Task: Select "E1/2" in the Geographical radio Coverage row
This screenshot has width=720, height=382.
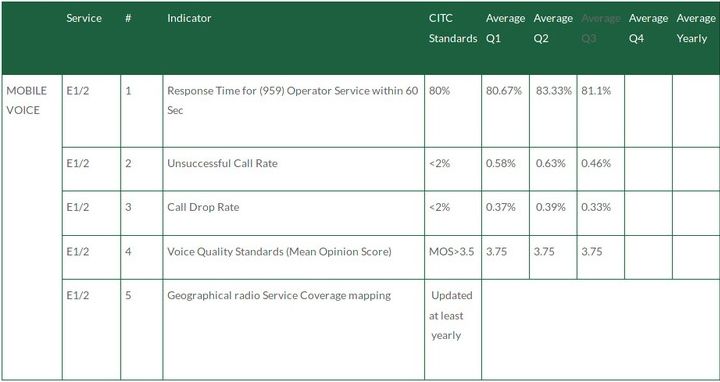Action: coord(78,295)
